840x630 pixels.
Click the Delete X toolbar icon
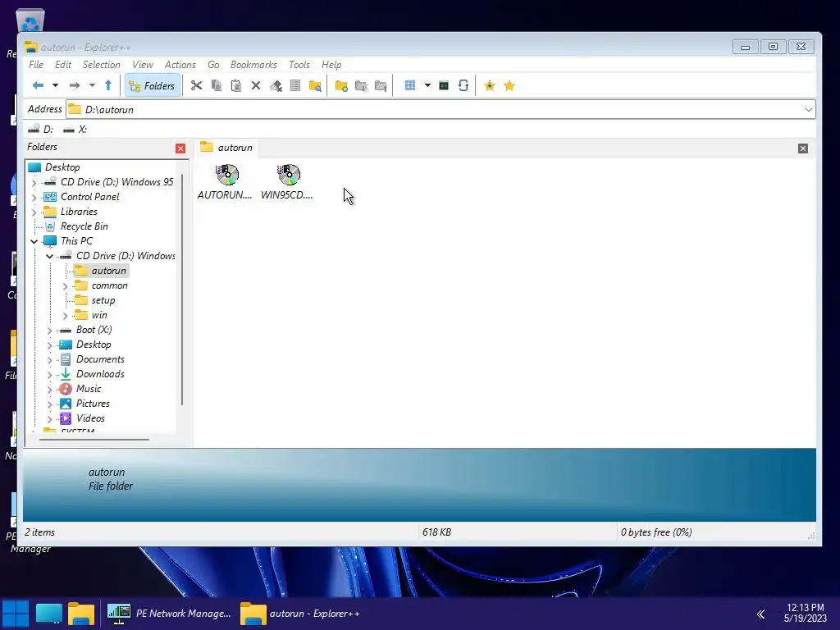pos(256,85)
